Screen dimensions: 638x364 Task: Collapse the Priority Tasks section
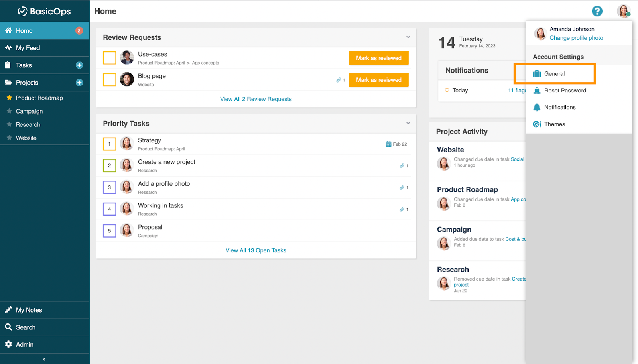tap(408, 123)
